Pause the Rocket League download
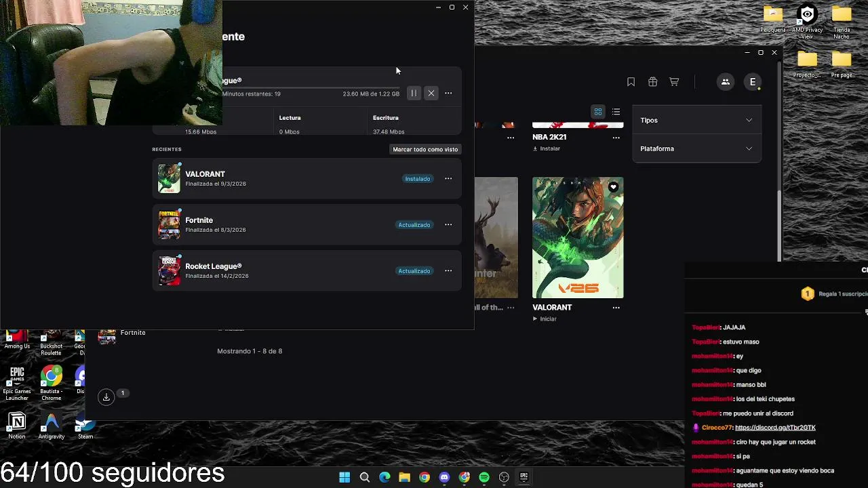Image resolution: width=868 pixels, height=488 pixels. click(x=414, y=94)
